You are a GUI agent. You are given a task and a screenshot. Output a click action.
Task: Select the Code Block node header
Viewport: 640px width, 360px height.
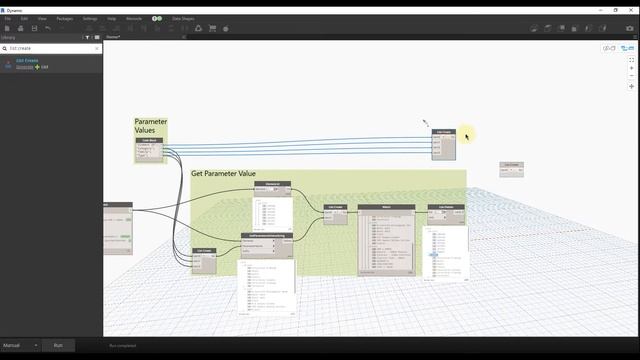(x=149, y=140)
